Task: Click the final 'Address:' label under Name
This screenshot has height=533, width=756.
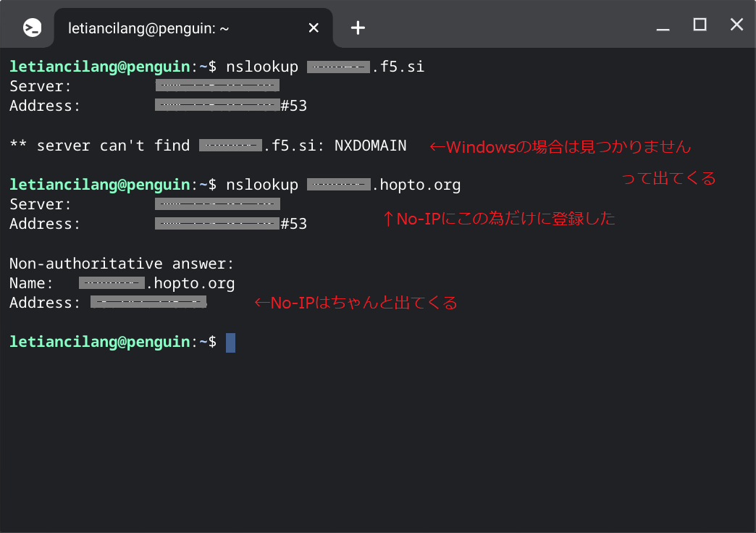Action: 44,303
